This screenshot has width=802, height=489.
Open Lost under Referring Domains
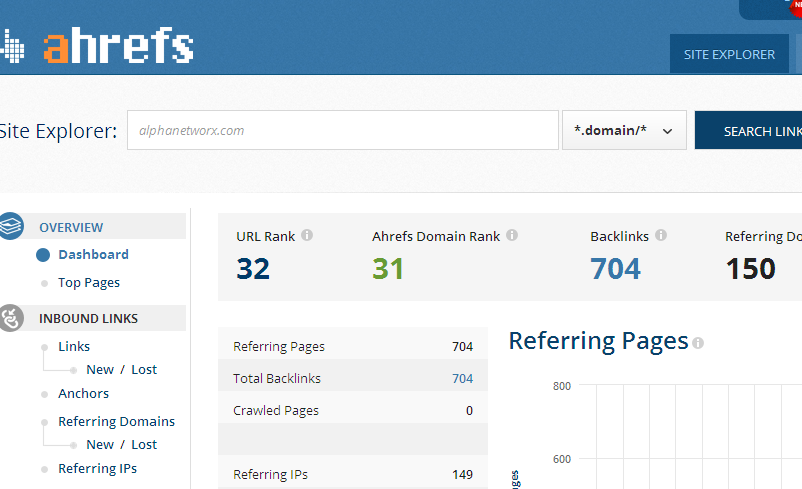click(x=144, y=444)
